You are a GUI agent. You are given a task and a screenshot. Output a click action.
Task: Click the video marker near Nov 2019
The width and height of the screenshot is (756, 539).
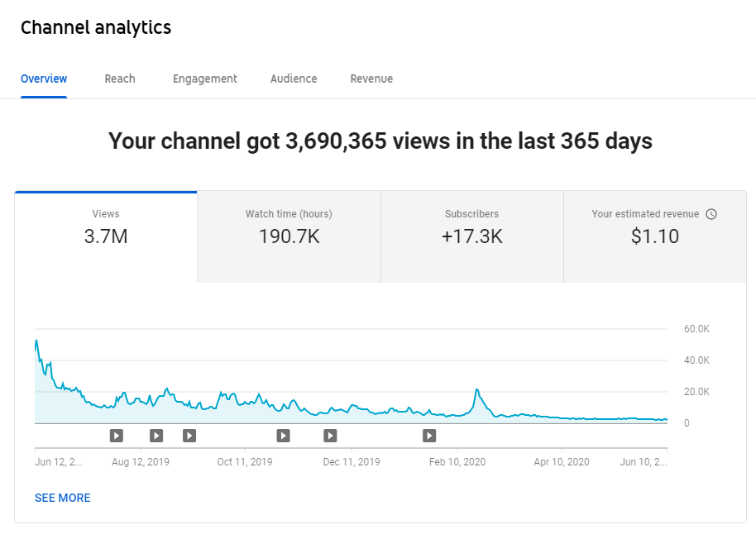283,436
